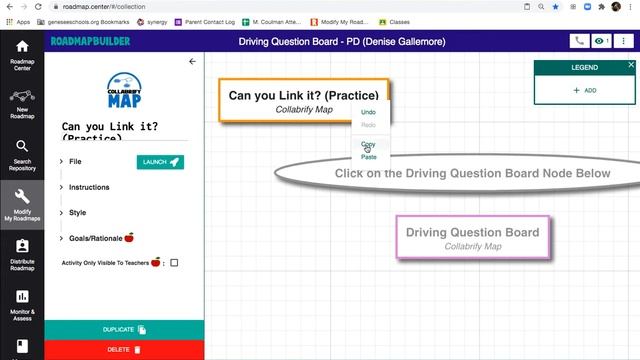Screen dimensions: 640x360
Task: Click the page title Driving Question Board - PD
Action: [x=342, y=42]
